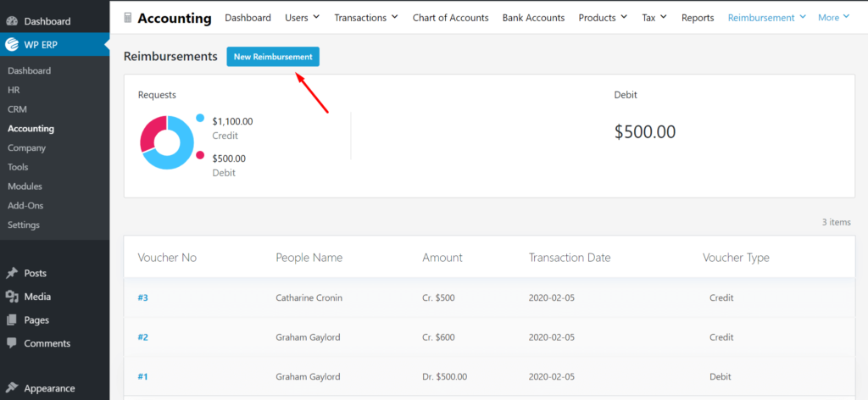868x400 pixels.
Task: Click the Pages icon in sidebar
Action: coord(12,319)
